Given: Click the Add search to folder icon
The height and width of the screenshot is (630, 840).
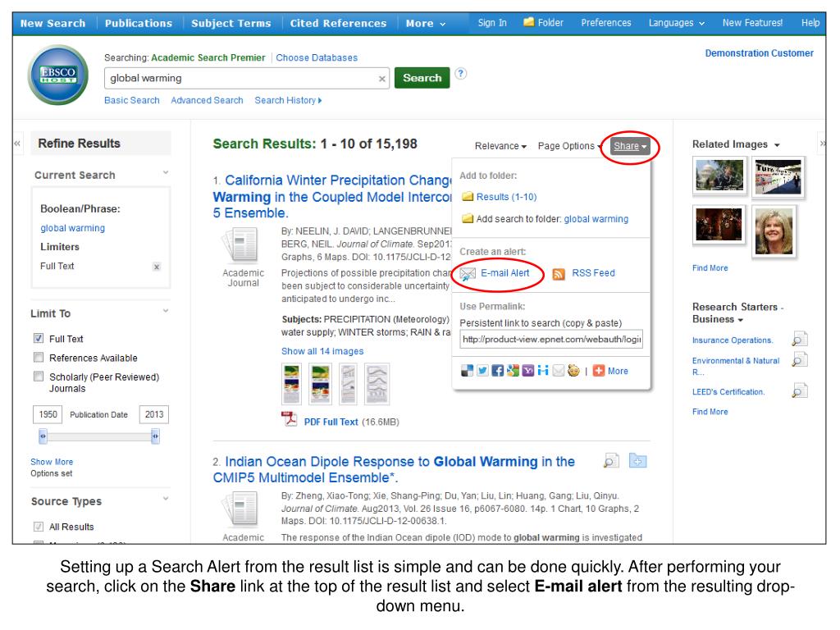Looking at the screenshot, I should point(468,218).
